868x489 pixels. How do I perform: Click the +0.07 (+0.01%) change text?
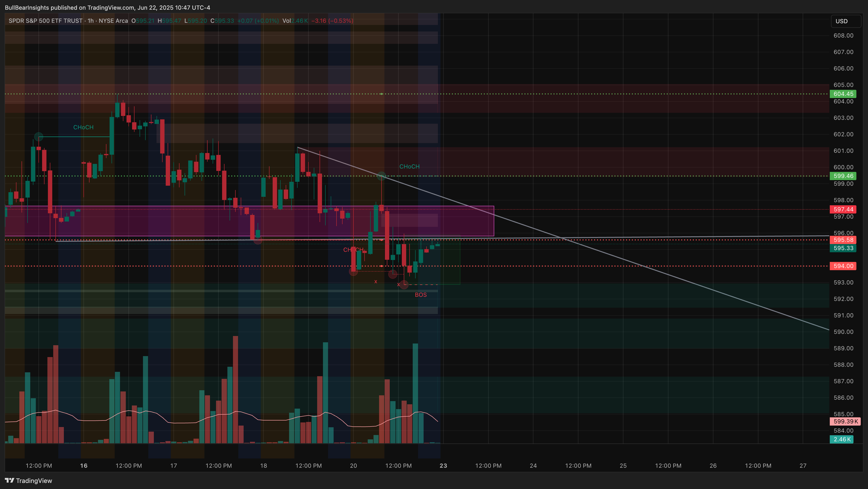(x=258, y=21)
